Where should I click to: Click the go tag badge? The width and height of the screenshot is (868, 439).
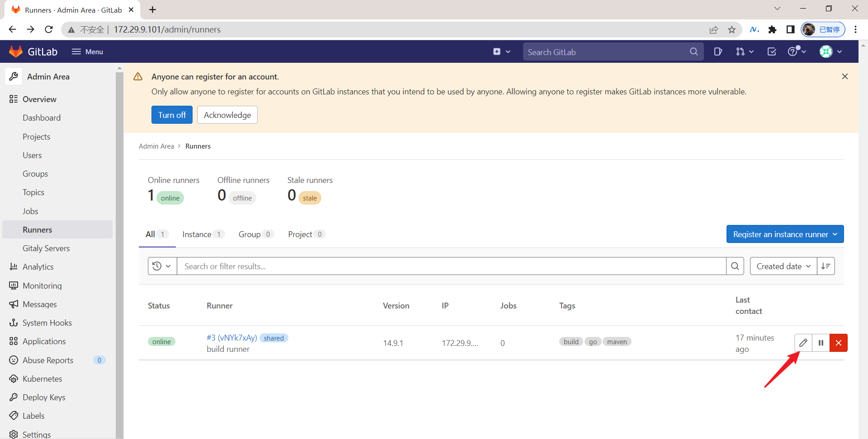(593, 341)
